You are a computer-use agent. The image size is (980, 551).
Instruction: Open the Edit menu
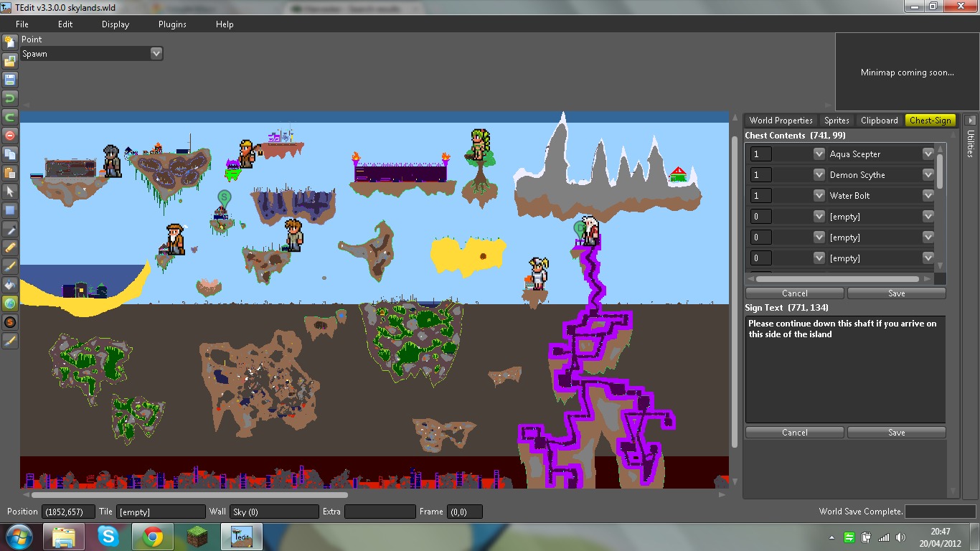[x=65, y=24]
